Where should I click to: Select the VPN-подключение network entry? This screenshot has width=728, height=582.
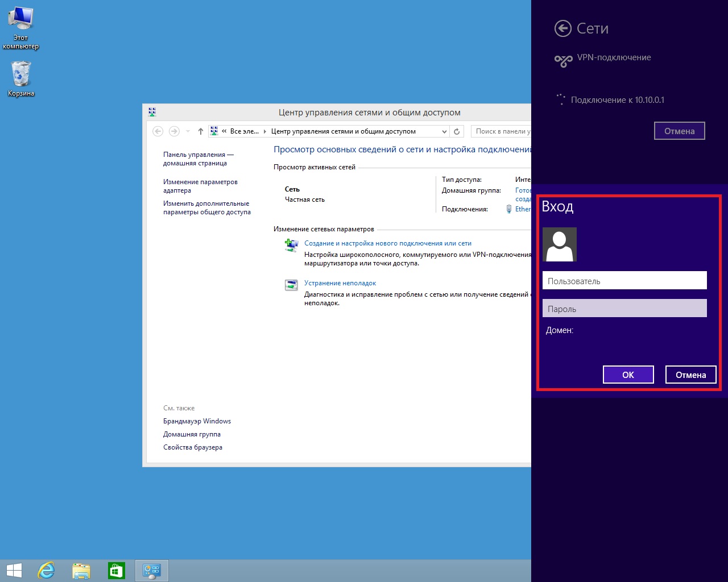click(603, 59)
